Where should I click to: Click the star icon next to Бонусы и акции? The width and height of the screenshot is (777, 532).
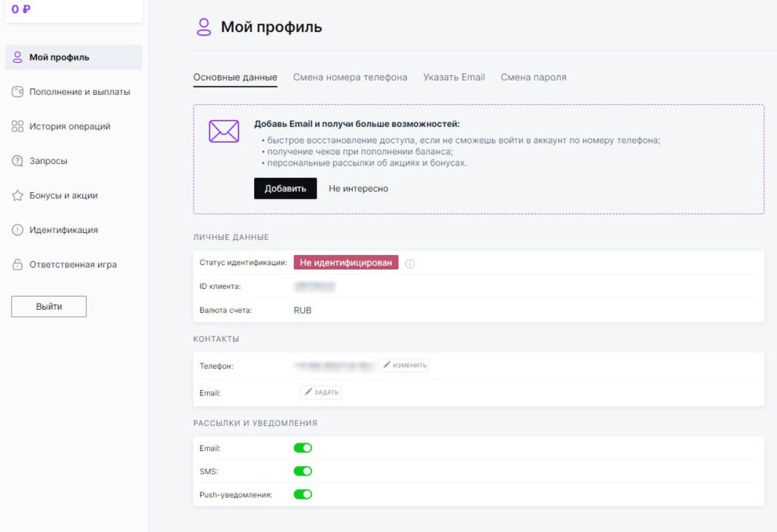17,195
